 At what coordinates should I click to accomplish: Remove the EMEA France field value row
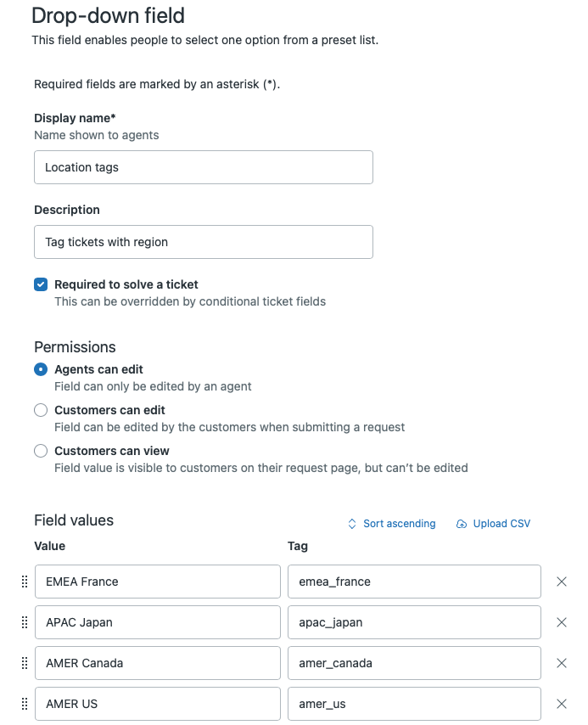561,582
